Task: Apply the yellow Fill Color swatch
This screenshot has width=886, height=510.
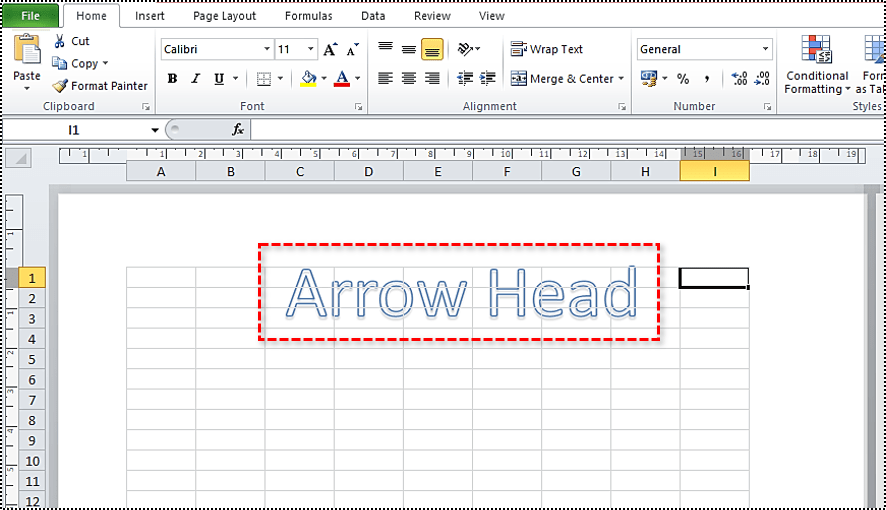Action: [x=309, y=79]
